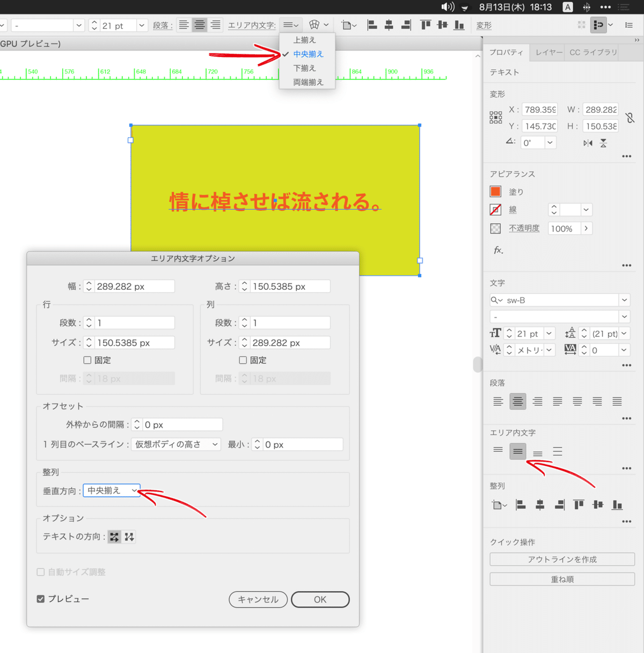Click horizontal align right icon in top bar
The image size is (644, 653).
(x=406, y=25)
